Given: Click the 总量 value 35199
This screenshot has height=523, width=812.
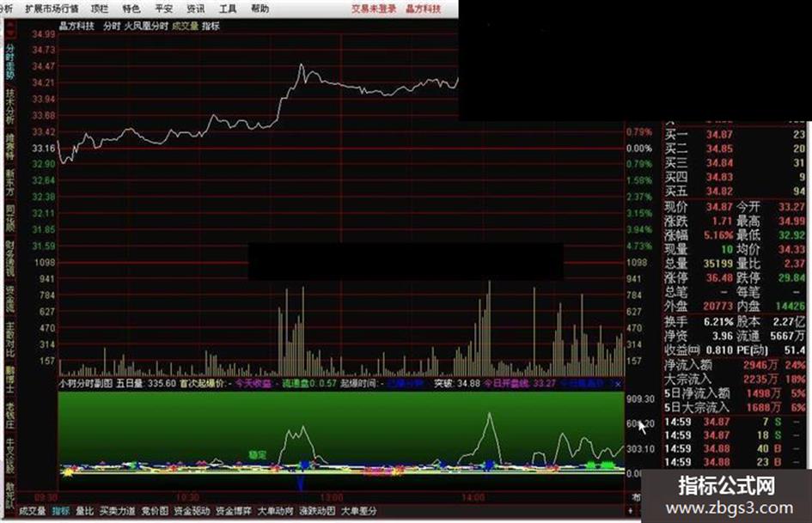Looking at the screenshot, I should tap(718, 264).
